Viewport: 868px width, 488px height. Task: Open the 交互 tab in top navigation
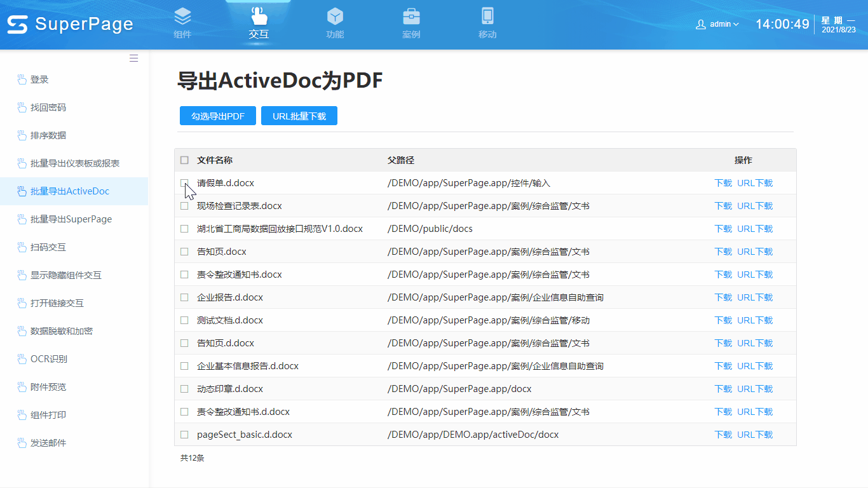tap(259, 23)
